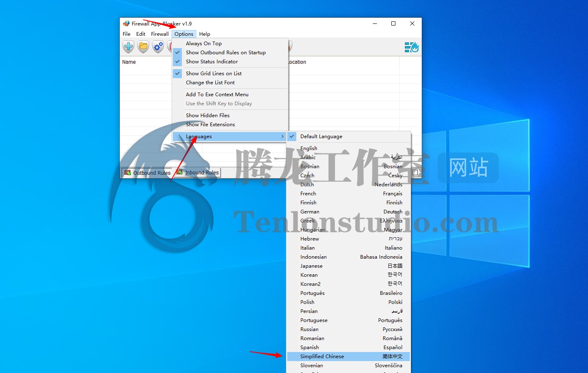
Task: Select the Brasileiro language entry
Action: click(349, 293)
